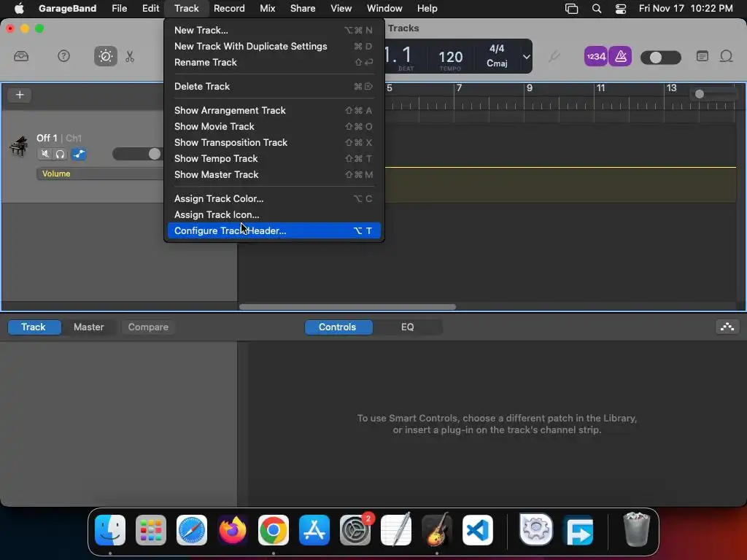Open the Volume automation parameter dropdown
Viewport: 747px width, 560px height.
[x=100, y=174]
